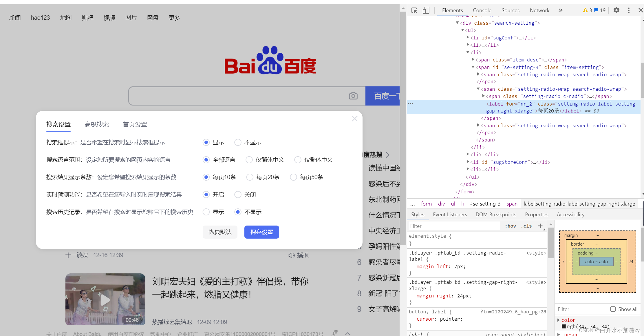Select 显示 for 搜索历史记录
644x336 pixels.
[206, 212]
